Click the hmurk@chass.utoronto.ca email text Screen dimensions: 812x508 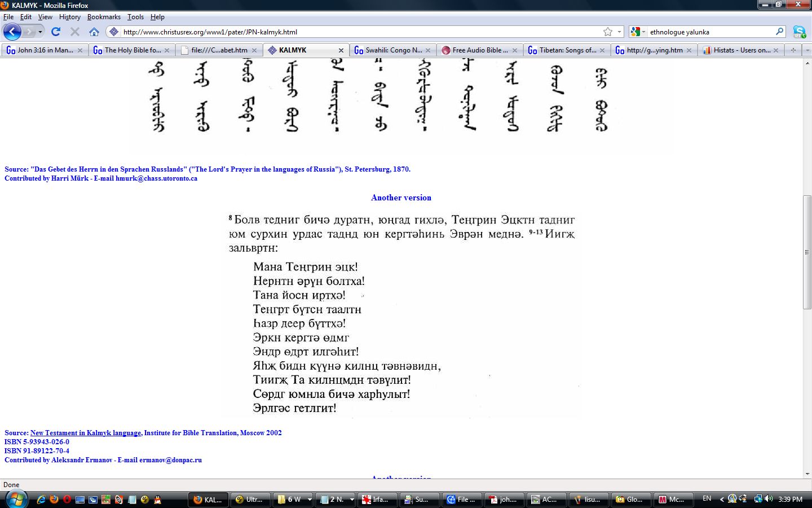(x=156, y=178)
